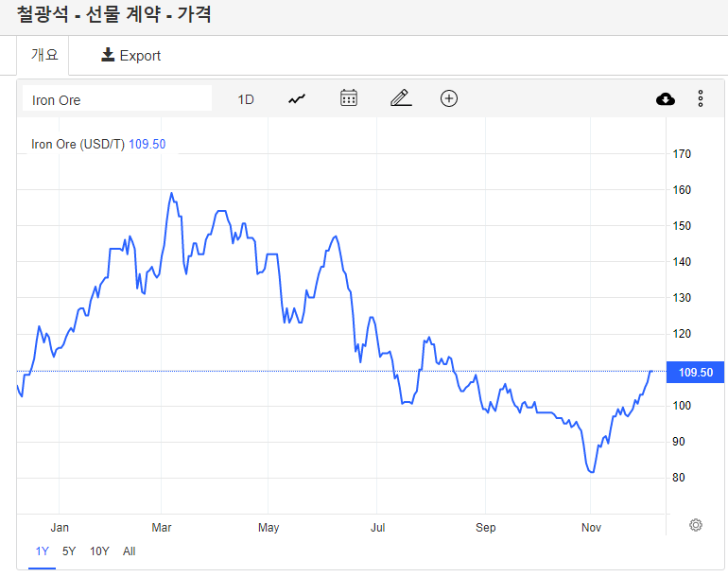The width and height of the screenshot is (728, 577).
Task: Click the 140 price axis label
Action: (682, 262)
